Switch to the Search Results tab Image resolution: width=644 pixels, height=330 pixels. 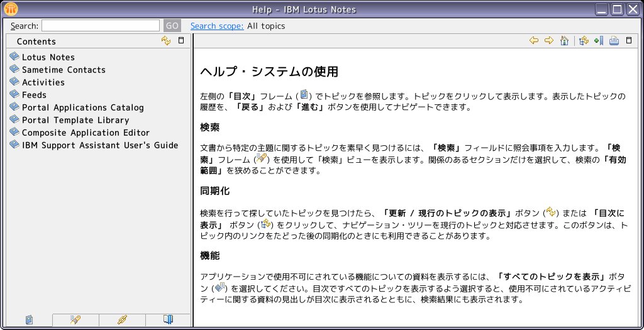pos(75,320)
